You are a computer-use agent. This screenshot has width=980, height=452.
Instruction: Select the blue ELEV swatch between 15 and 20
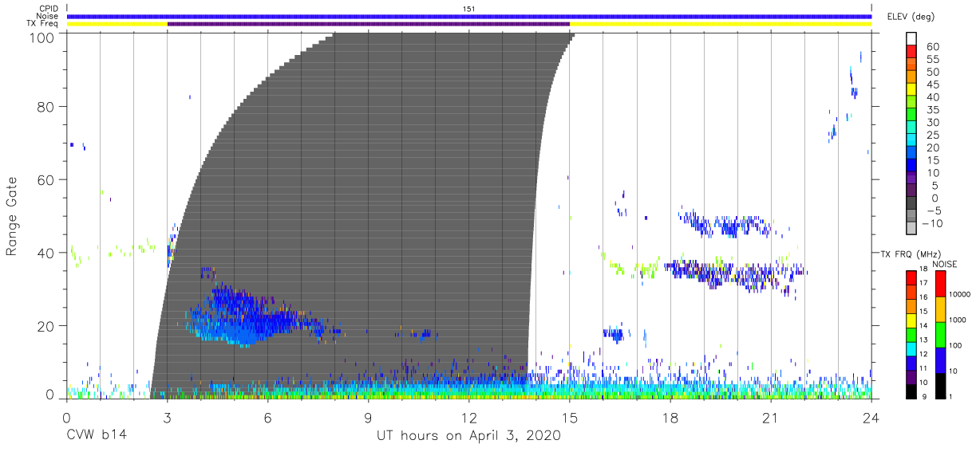pos(911,152)
